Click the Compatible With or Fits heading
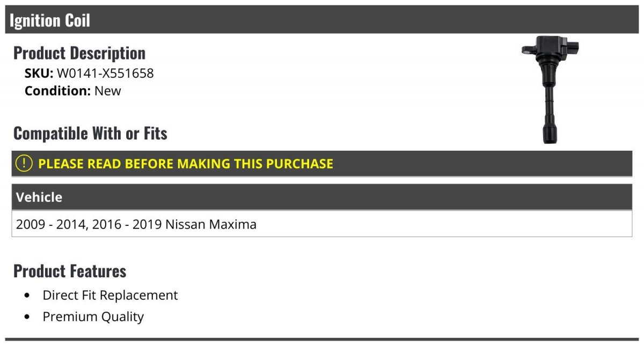644x346 pixels. (90, 134)
